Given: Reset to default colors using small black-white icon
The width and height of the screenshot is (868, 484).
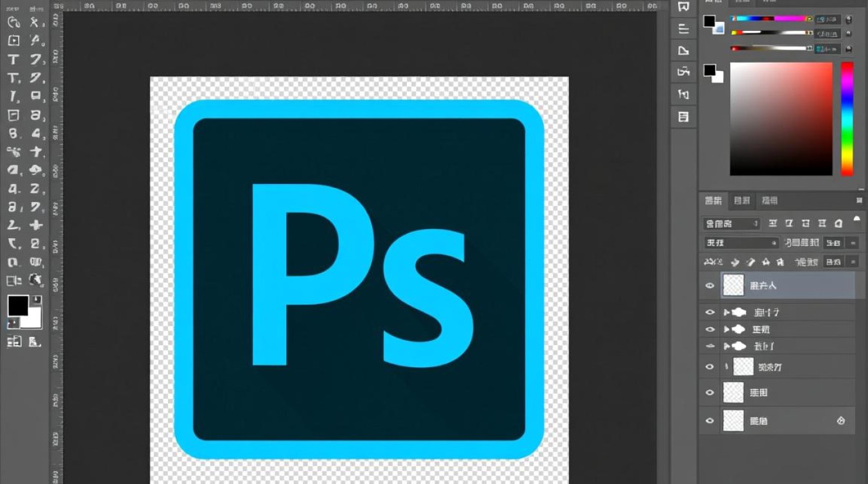Looking at the screenshot, I should (x=12, y=323).
